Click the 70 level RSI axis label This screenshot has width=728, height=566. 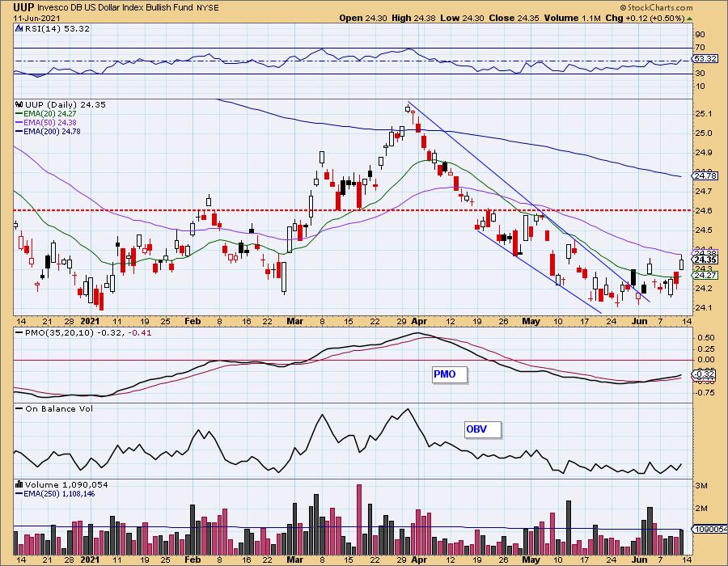click(700, 48)
